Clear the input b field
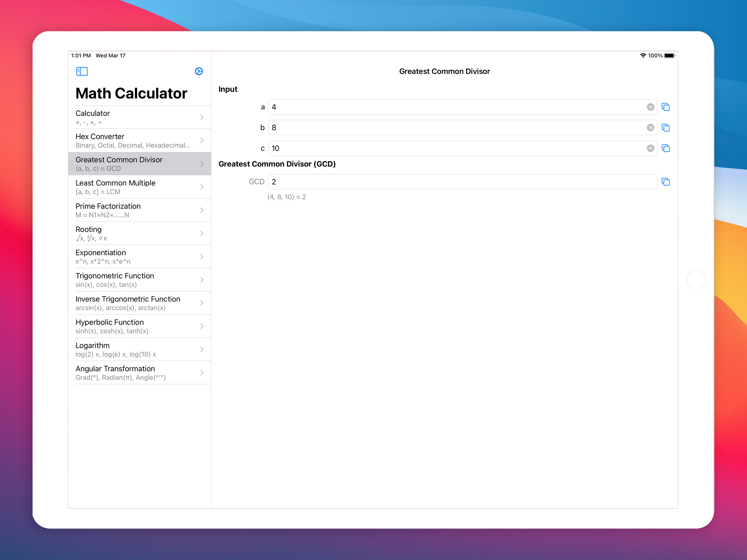 point(650,128)
